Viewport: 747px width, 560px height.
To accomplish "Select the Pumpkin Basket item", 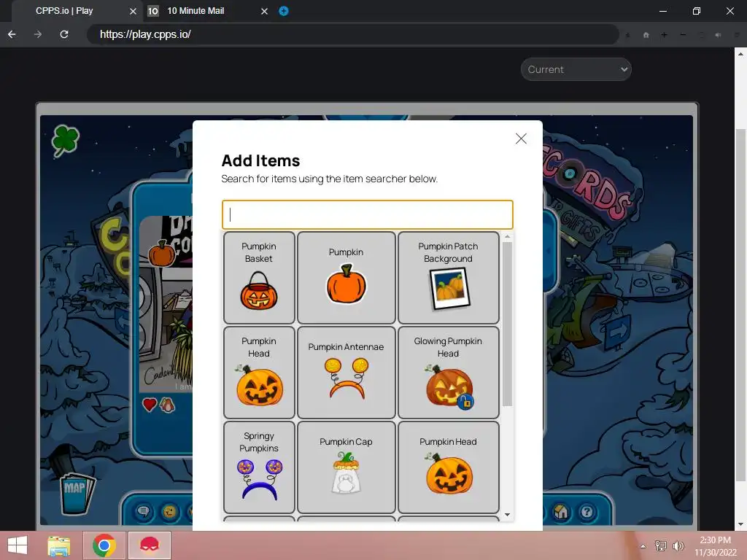I will point(259,278).
